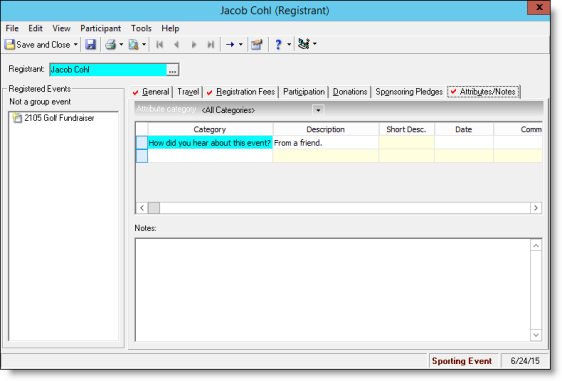Switch to the Participation tab
Image resolution: width=562 pixels, height=381 pixels.
tap(304, 92)
